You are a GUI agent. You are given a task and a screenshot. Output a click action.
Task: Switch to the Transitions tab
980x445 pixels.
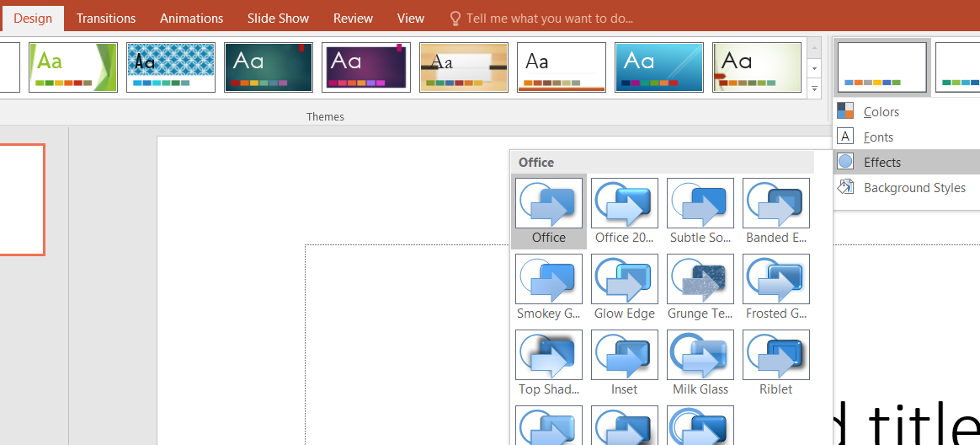(106, 18)
